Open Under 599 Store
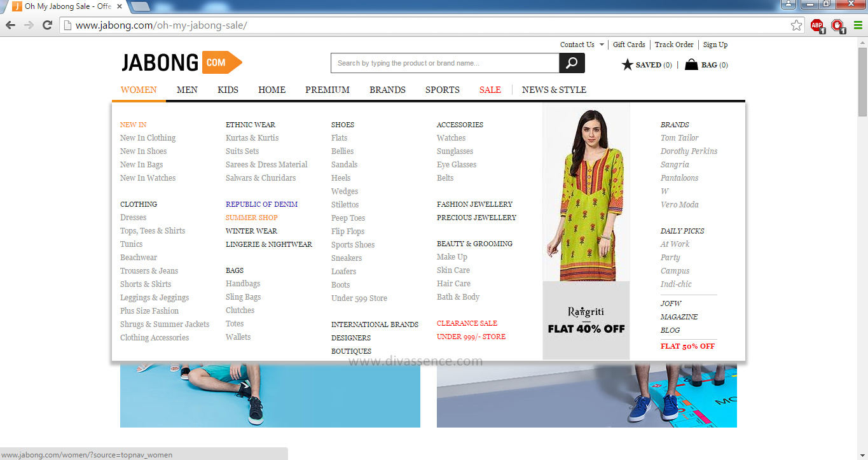868x460 pixels. tap(359, 298)
